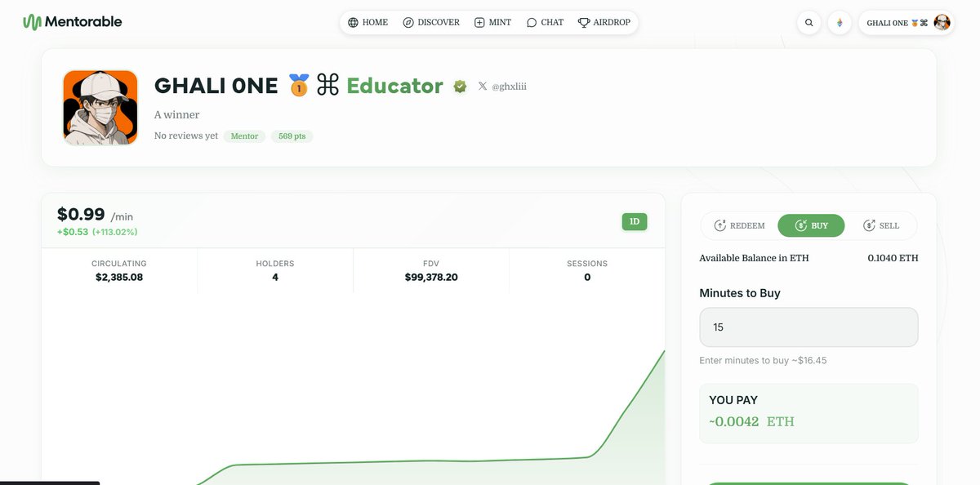The width and height of the screenshot is (980, 485).
Task: Go to the DISCOVER page
Action: (431, 22)
